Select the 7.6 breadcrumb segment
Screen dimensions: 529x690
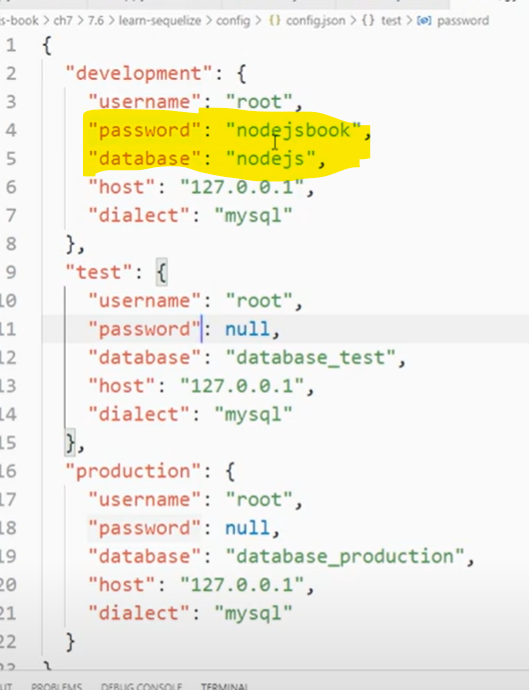tap(96, 21)
